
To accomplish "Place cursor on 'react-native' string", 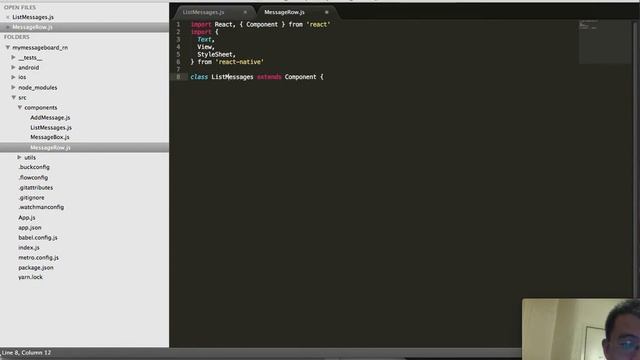I will [x=239, y=62].
